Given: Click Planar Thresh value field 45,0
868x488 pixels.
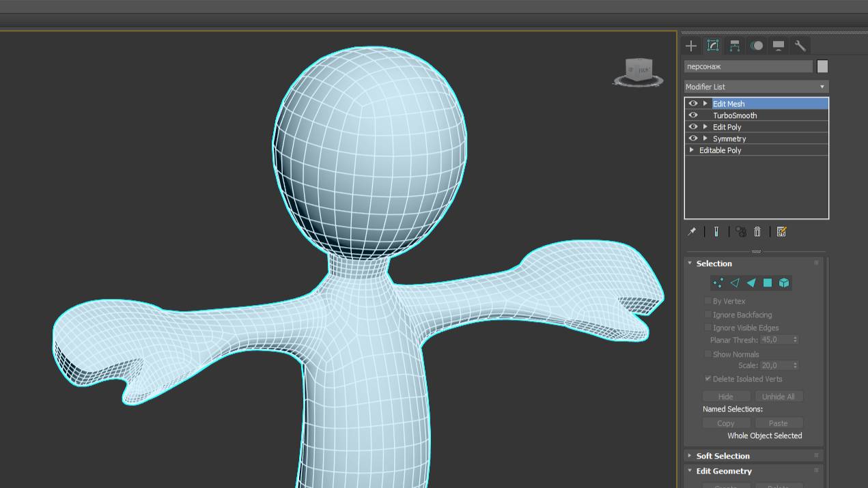Looking at the screenshot, I should pyautogui.click(x=776, y=339).
